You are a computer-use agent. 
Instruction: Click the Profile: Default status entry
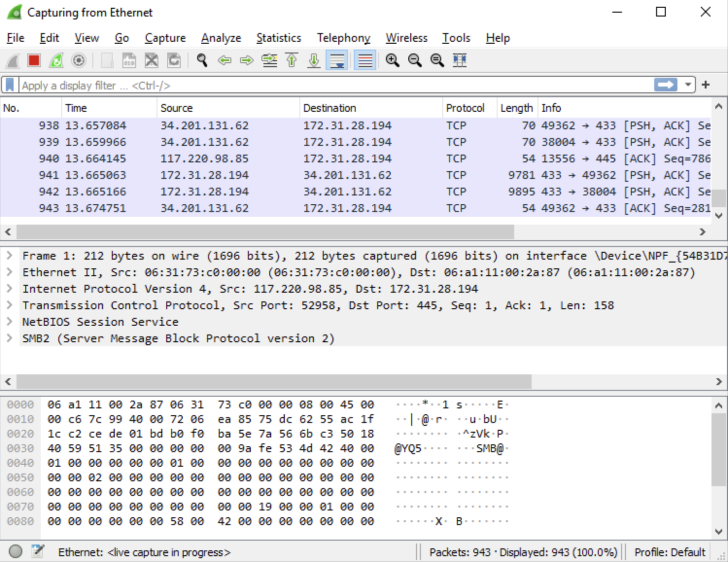click(670, 552)
